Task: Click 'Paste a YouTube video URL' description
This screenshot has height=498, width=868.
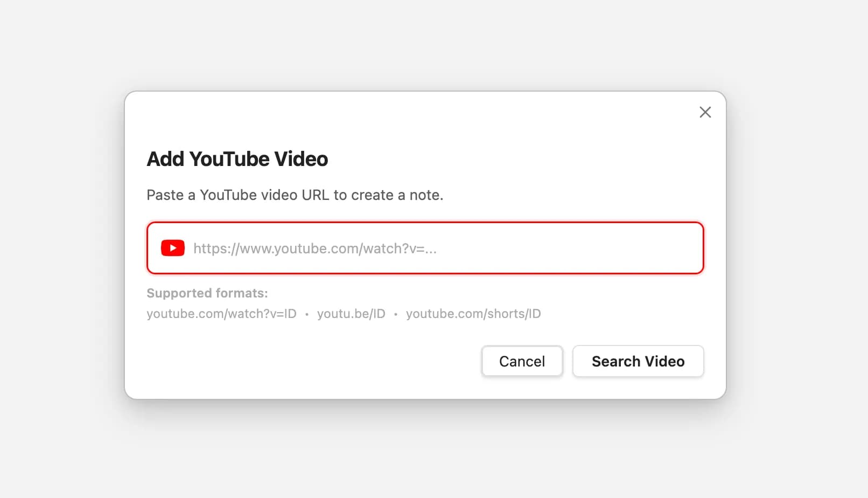Action: 295,195
